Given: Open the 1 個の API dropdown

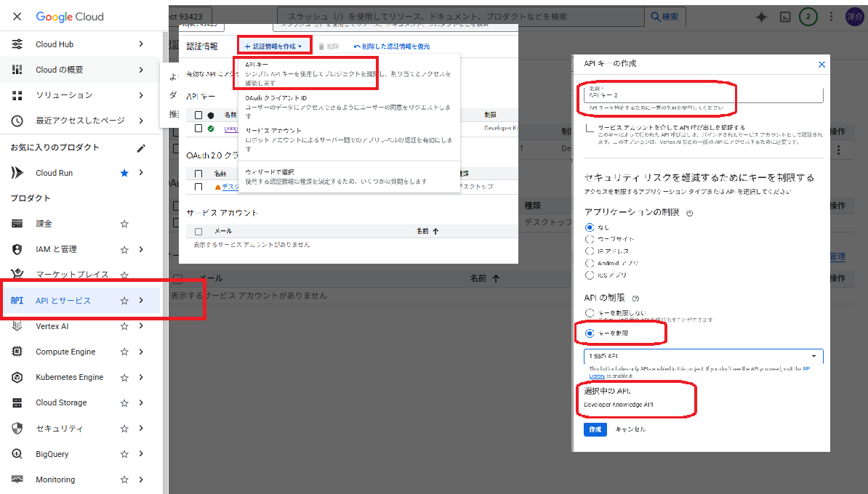Looking at the screenshot, I should [x=702, y=356].
